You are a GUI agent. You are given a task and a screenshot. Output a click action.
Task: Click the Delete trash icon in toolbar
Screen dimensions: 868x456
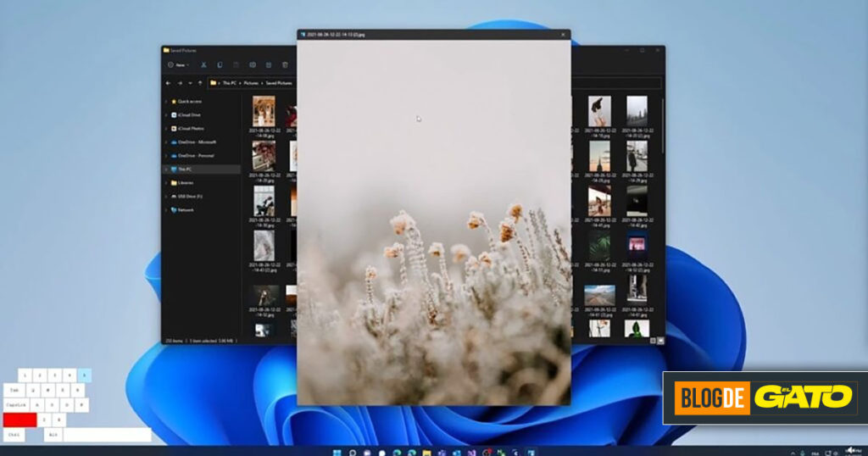(285, 64)
